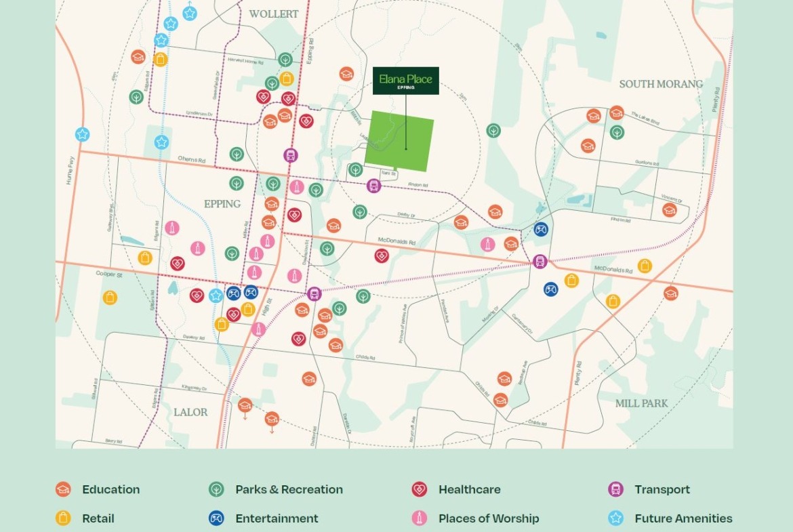
Task: Click the Future Amenities star legend icon
Action: pyautogui.click(x=616, y=518)
